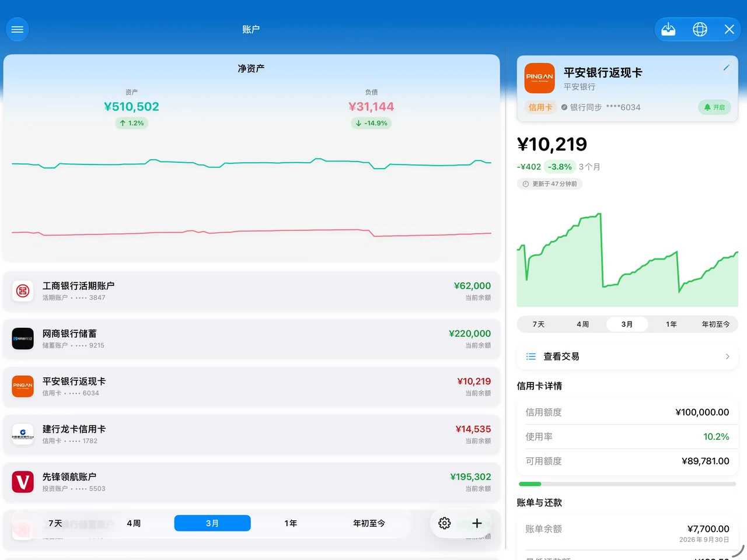This screenshot has height=560, width=747.
Task: Open settings gear in bottom toolbar
Action: point(445,523)
